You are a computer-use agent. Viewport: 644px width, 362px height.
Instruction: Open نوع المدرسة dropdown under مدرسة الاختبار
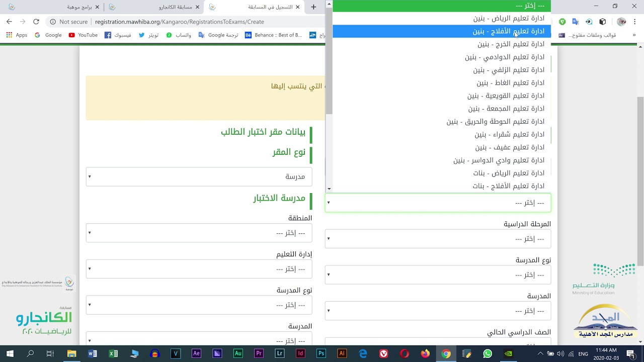[x=199, y=305]
